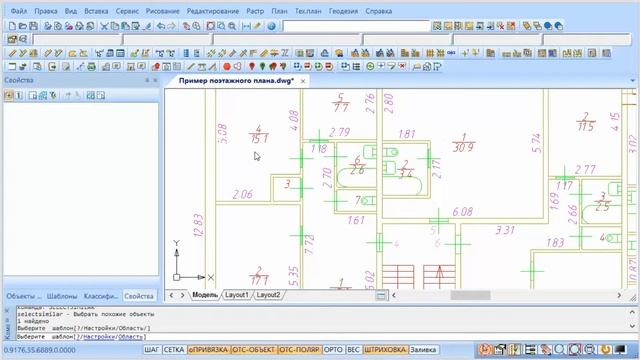Click the Cut scissors icon
640x360 pixels.
click(x=104, y=26)
